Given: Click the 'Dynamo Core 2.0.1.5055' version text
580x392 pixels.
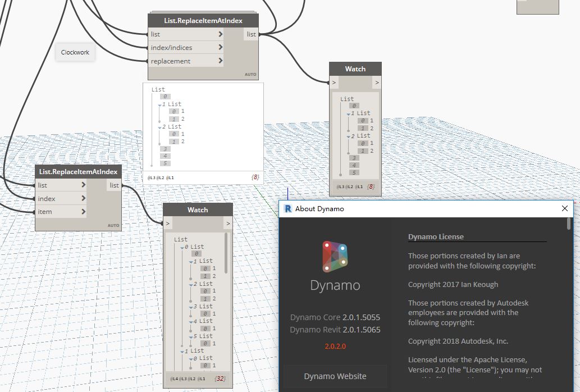Looking at the screenshot, I should (x=335, y=317).
